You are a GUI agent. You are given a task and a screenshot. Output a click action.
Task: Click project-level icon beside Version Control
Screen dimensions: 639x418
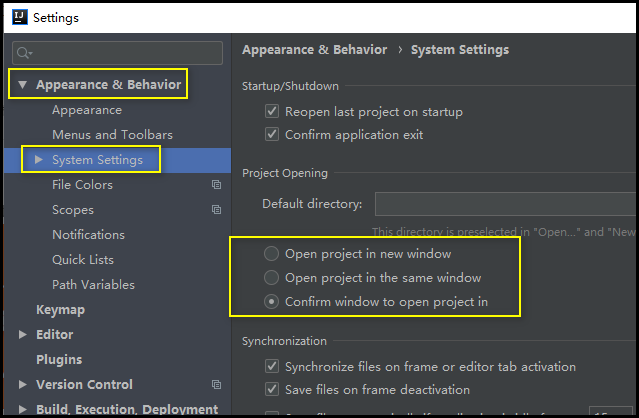point(216,385)
